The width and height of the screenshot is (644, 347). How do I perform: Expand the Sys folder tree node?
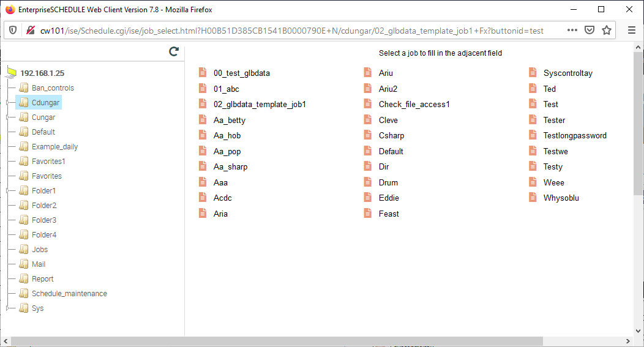[x=8, y=308]
